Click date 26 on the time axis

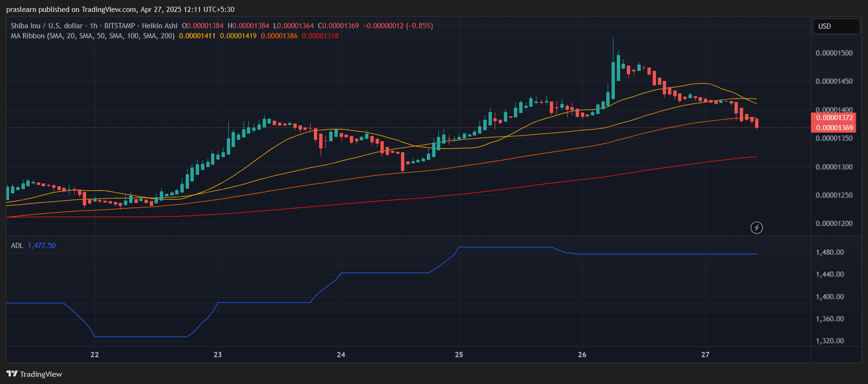(582, 355)
